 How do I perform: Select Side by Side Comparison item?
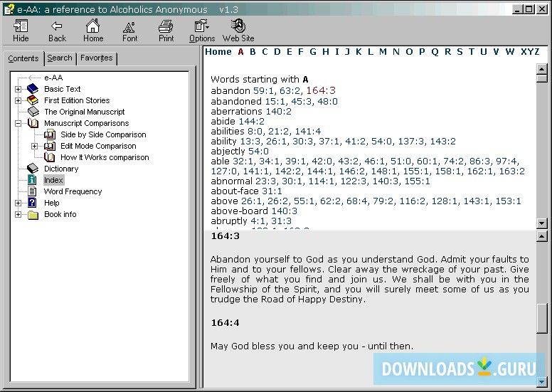click(103, 134)
